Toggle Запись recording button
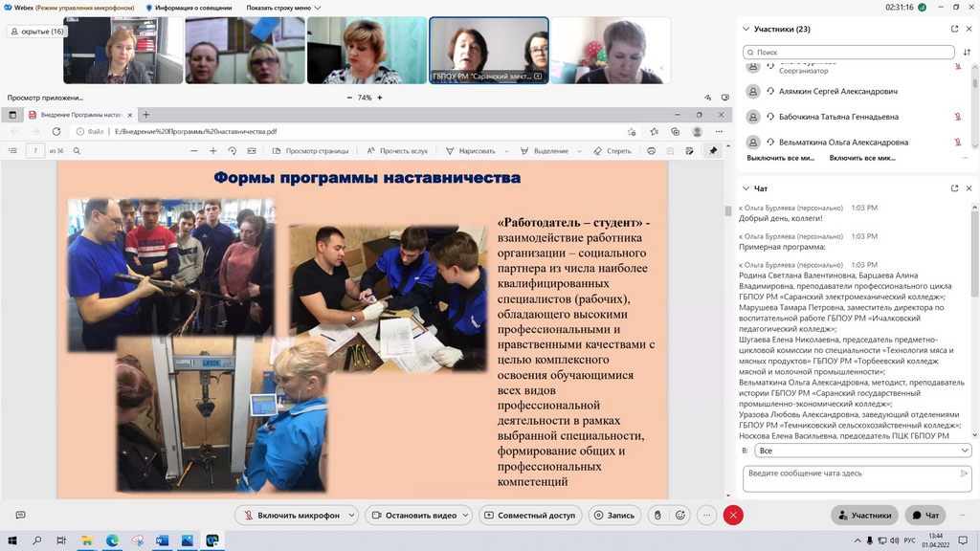 (x=613, y=515)
